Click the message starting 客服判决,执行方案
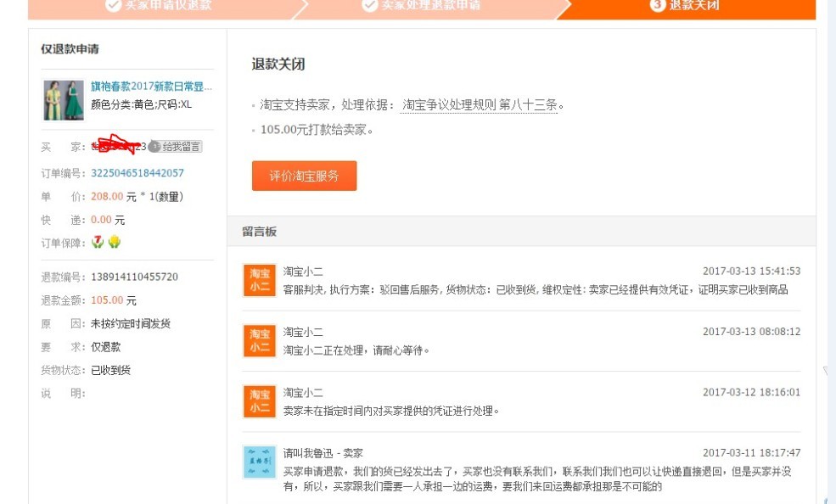 coord(536,290)
